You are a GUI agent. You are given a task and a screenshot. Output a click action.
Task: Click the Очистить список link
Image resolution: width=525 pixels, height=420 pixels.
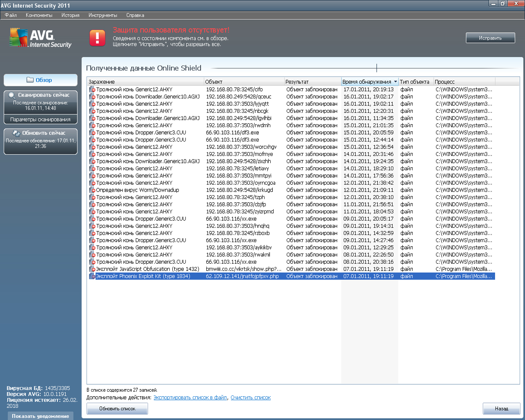(x=251, y=397)
